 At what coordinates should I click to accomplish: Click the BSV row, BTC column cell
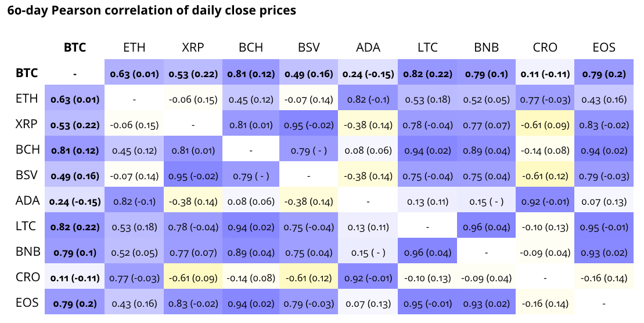pyautogui.click(x=75, y=176)
